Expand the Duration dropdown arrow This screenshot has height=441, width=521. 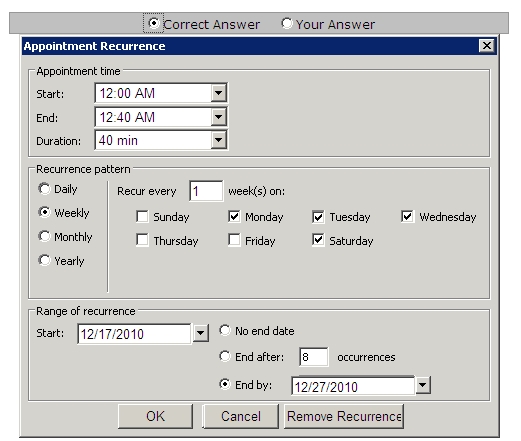219,140
